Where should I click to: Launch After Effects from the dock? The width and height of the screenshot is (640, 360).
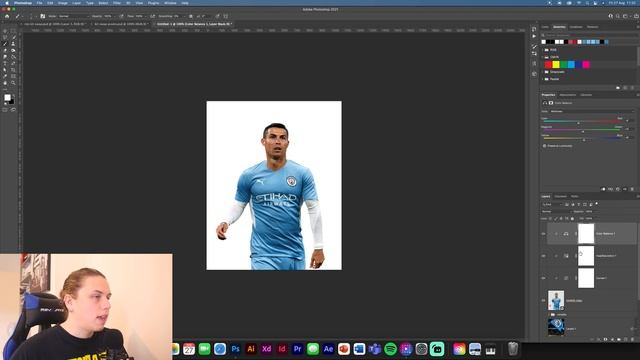328,349
